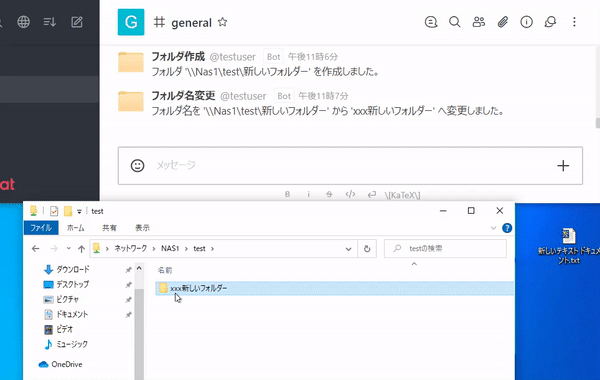Open discussions icon in header
Screen dimensions: 600x380
click(550, 22)
